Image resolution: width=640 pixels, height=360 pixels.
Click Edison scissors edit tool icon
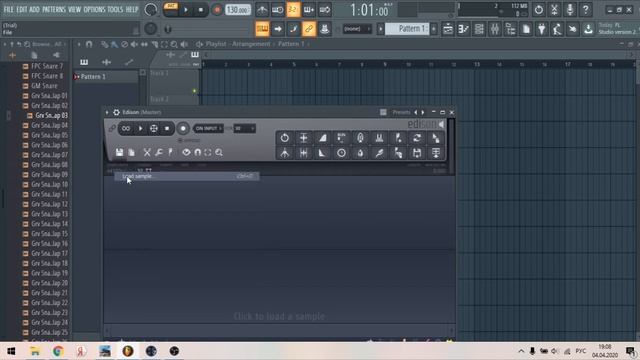click(x=147, y=152)
